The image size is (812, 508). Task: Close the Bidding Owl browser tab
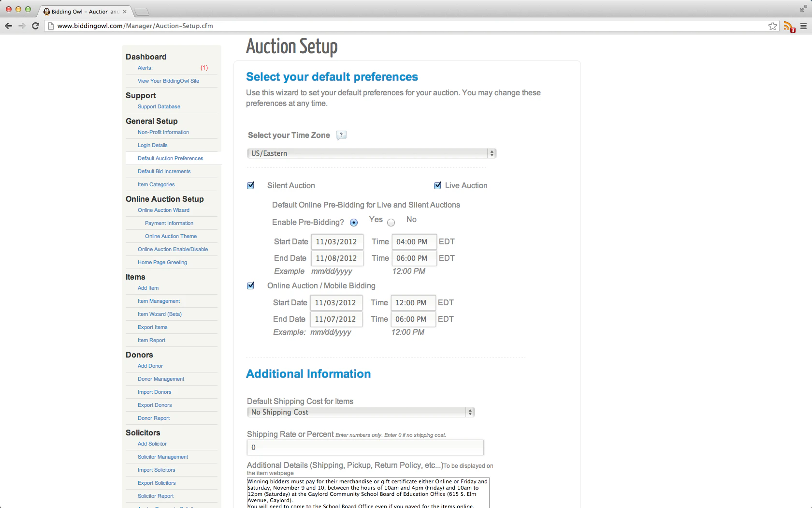(x=125, y=12)
